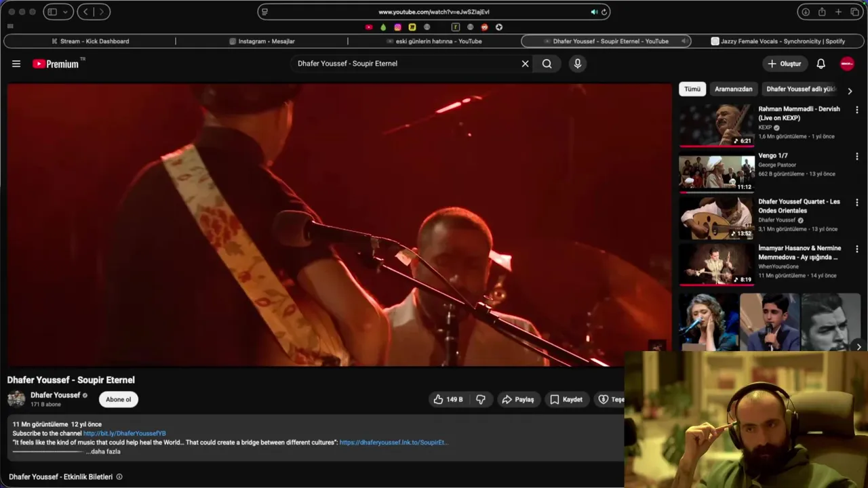Mute audio from the address bar speaker

click(593, 12)
